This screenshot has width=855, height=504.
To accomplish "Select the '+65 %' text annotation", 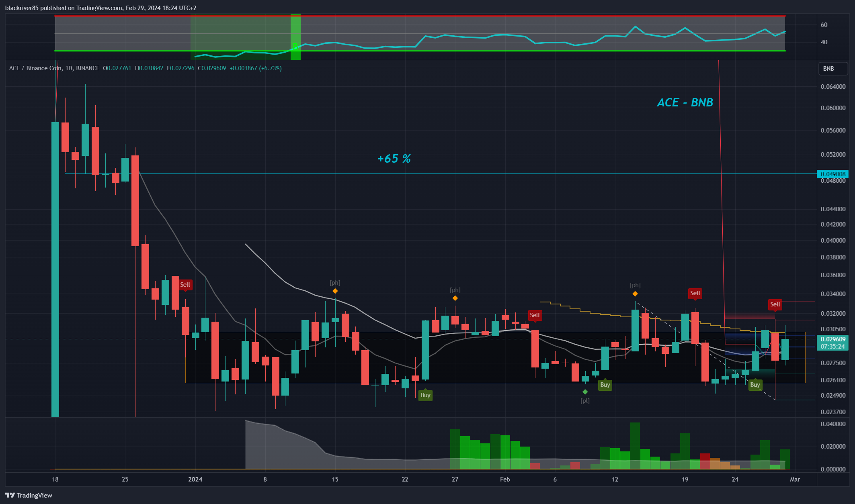I will pyautogui.click(x=394, y=159).
